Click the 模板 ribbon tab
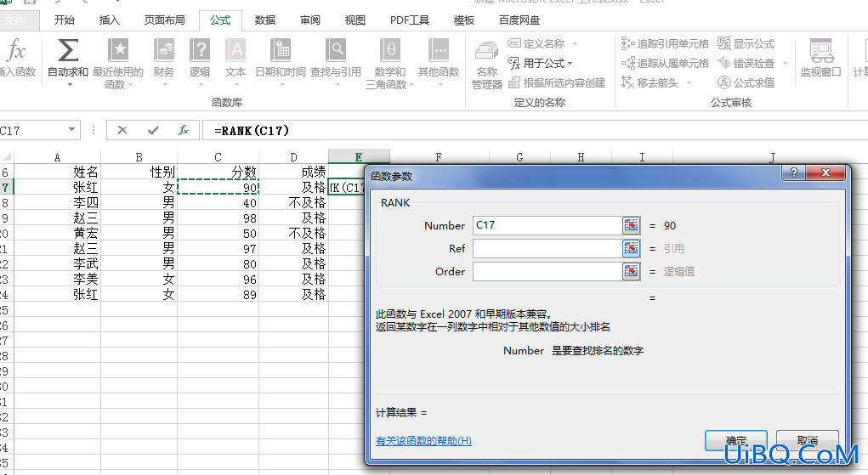Image resolution: width=868 pixels, height=475 pixels. point(464,20)
